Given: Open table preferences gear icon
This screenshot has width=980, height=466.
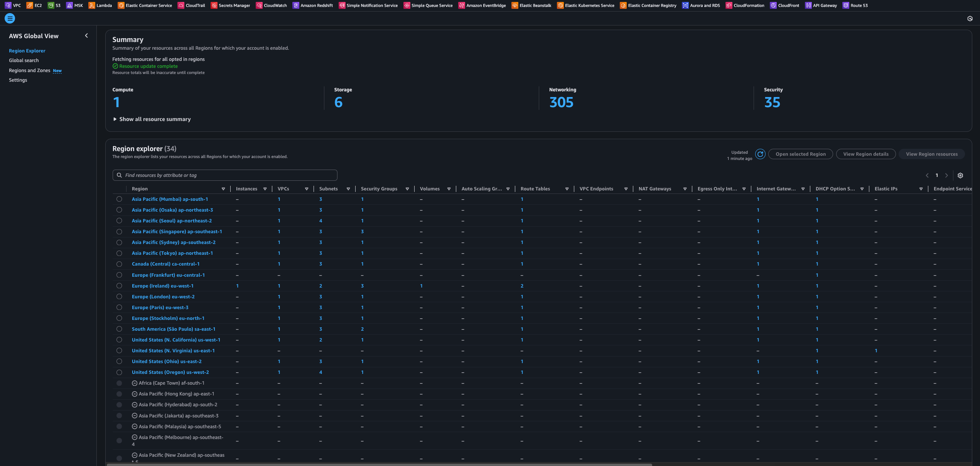Looking at the screenshot, I should pyautogui.click(x=960, y=175).
